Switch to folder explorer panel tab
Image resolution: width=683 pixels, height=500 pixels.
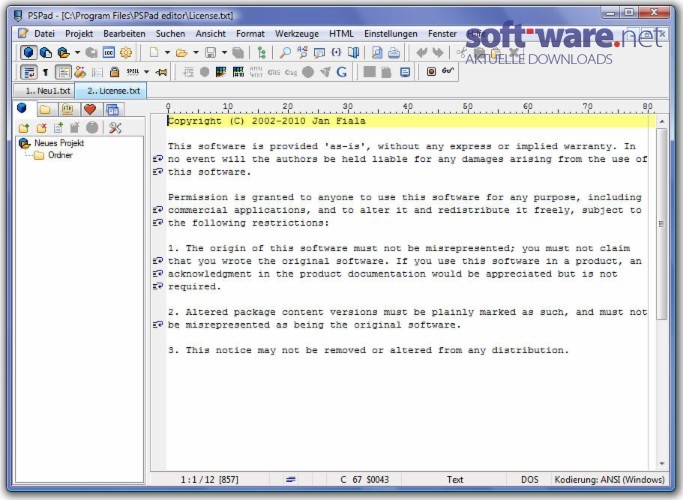(44, 109)
